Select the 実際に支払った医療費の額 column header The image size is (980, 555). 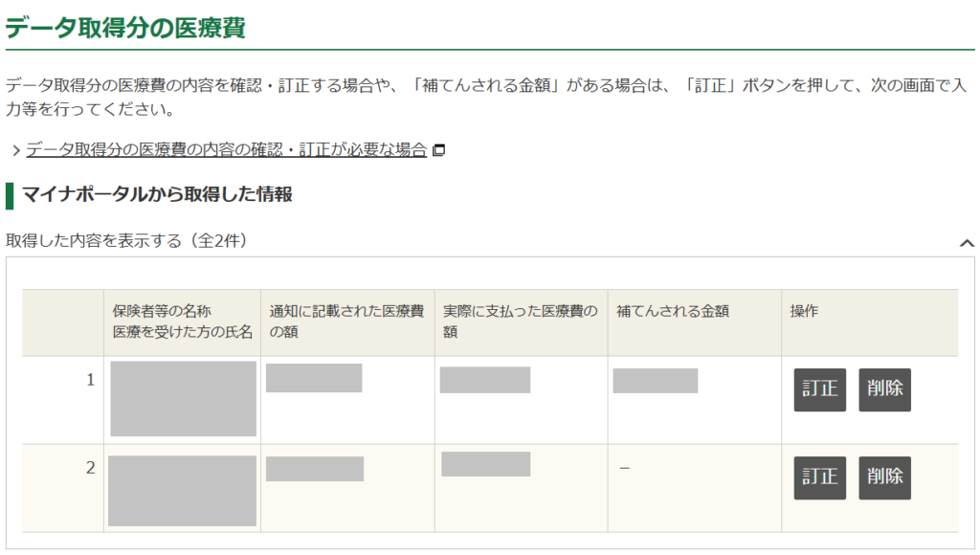[x=520, y=322]
